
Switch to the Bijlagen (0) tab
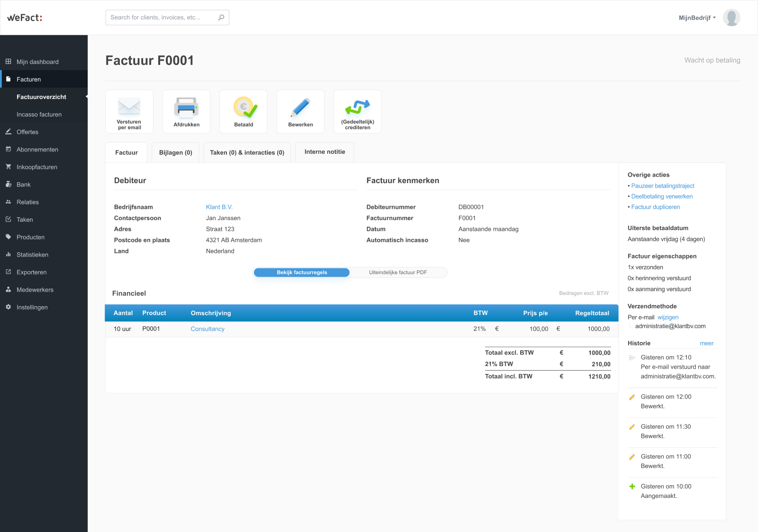tap(175, 153)
